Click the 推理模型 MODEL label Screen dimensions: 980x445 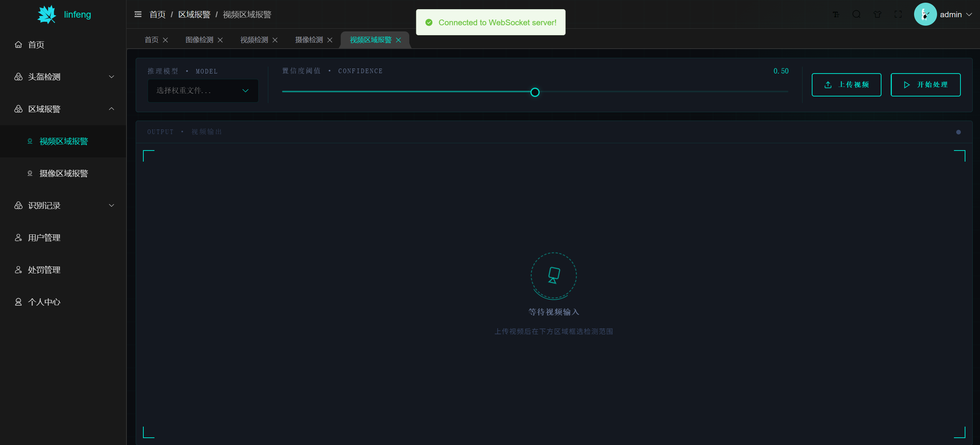182,71
